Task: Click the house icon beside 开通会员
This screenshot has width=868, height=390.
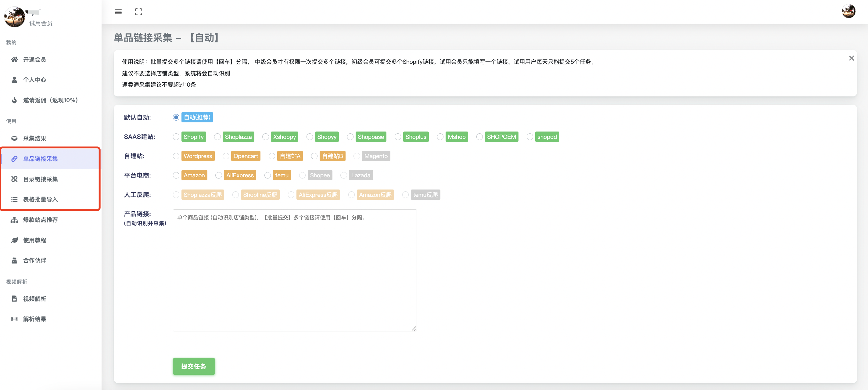Action: 14,60
